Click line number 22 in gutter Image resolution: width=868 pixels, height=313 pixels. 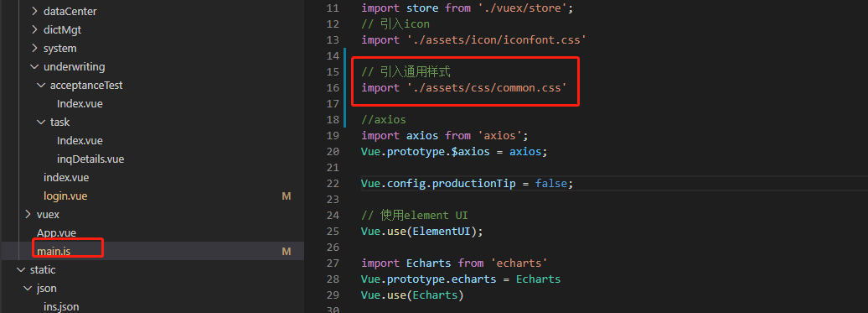[x=332, y=184]
